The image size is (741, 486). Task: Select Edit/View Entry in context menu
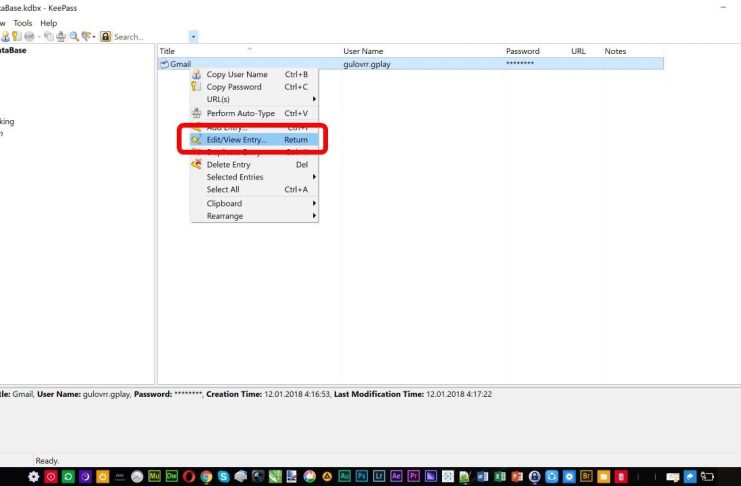[x=254, y=139]
